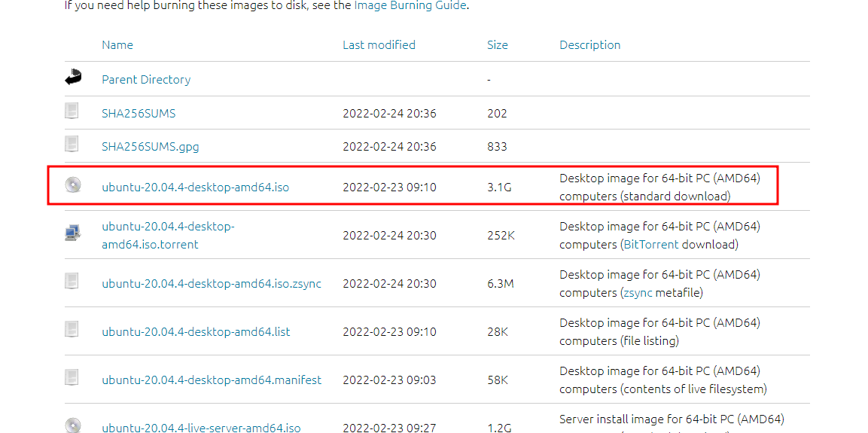Open the Image Burning Guide link

(x=410, y=7)
